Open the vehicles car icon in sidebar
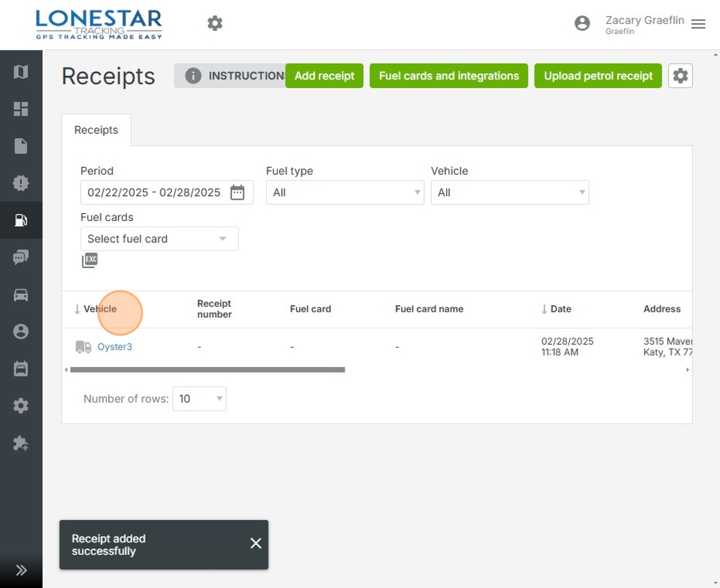 21,295
